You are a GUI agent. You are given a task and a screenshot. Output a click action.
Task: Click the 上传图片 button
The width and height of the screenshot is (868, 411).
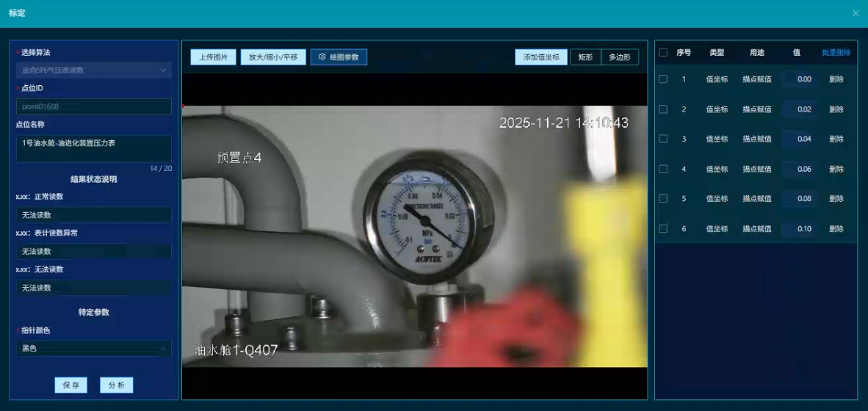(213, 57)
